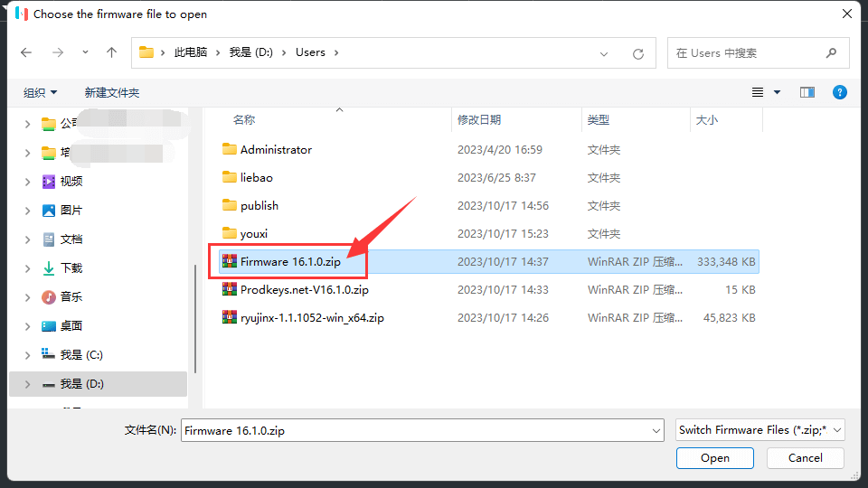The image size is (868, 488).
Task: Click Users in the address path
Action: click(310, 52)
